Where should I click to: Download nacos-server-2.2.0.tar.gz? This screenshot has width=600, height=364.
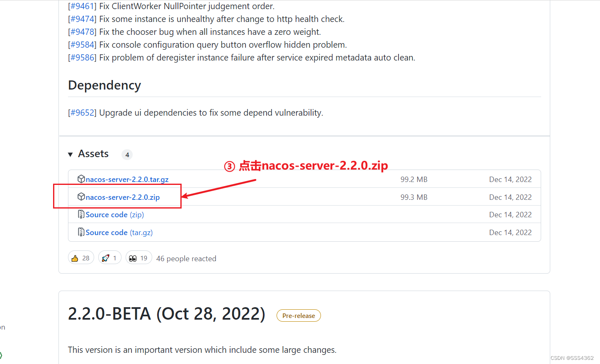127,180
